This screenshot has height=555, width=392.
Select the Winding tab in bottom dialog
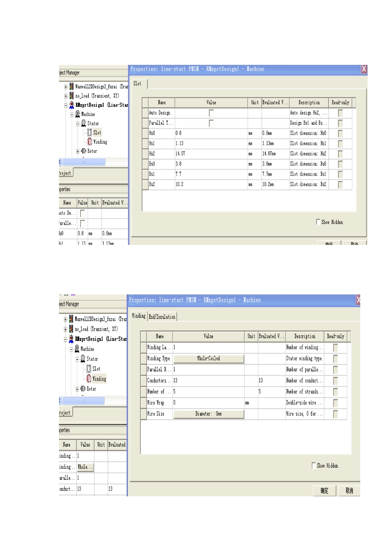pos(139,316)
